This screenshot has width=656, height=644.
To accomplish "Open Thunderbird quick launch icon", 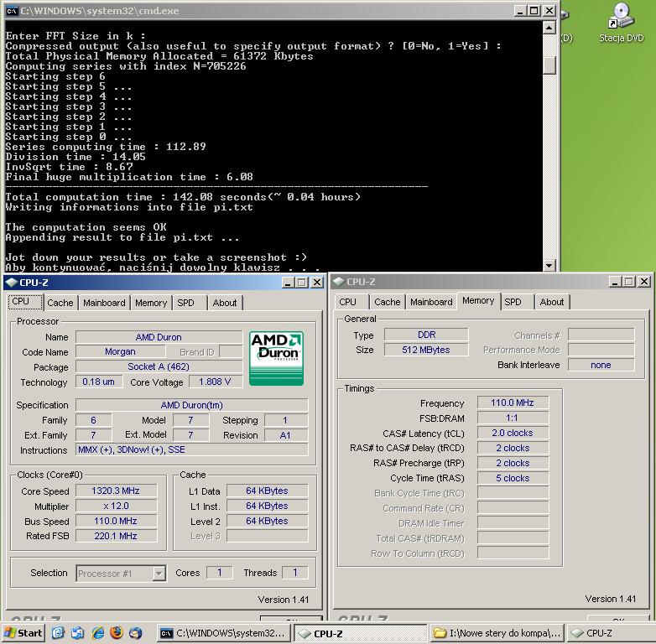I will point(136,633).
